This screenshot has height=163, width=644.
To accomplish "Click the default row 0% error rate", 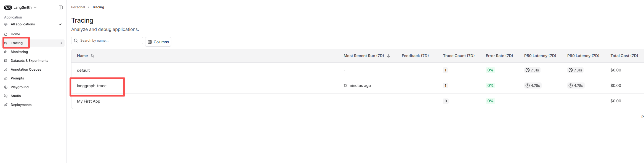I will pyautogui.click(x=490, y=70).
